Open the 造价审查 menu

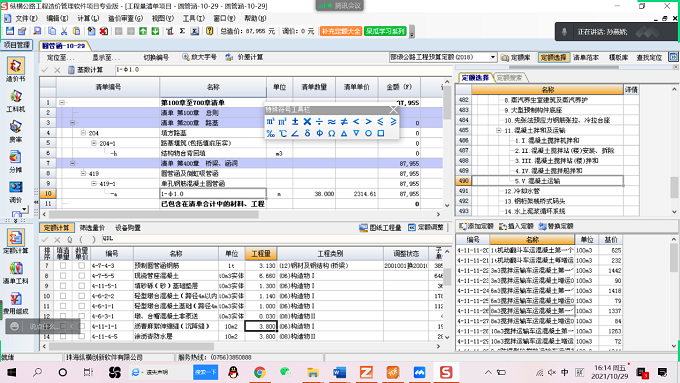tap(125, 19)
